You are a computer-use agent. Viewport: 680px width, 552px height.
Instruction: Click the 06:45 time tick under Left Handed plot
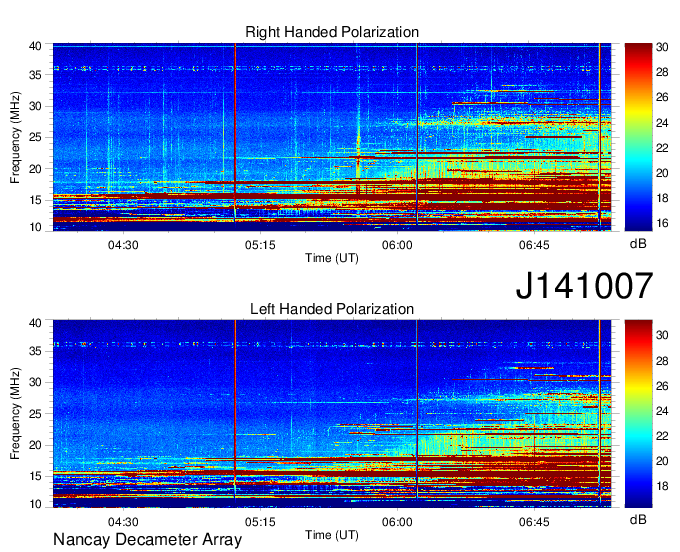[x=534, y=522]
